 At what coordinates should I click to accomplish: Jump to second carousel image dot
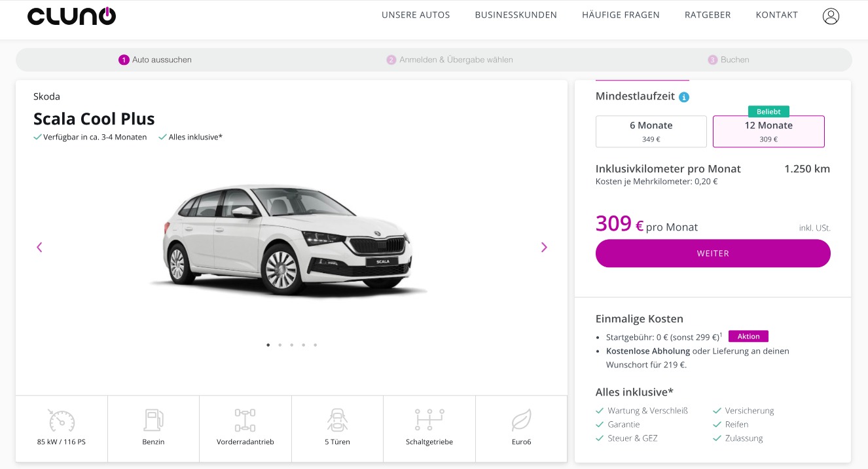click(x=280, y=345)
